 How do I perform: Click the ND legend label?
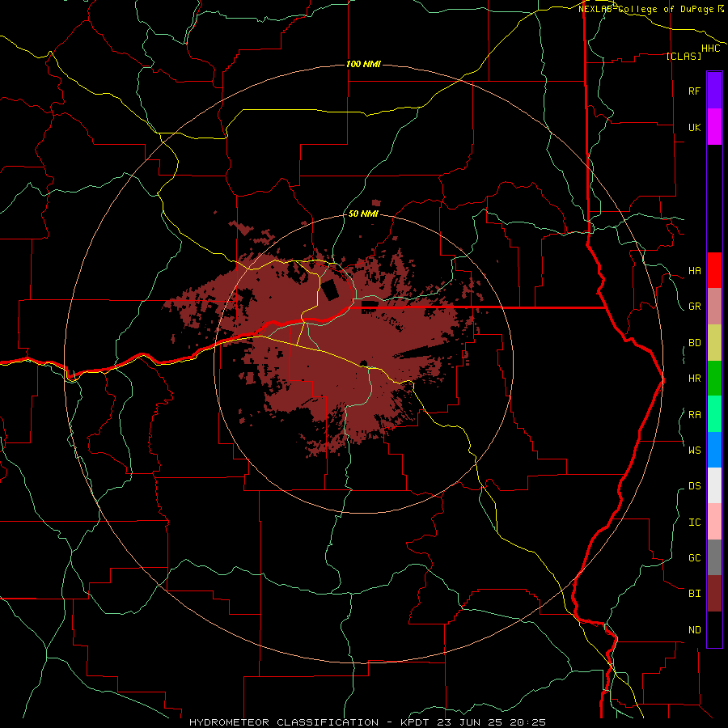coord(694,630)
